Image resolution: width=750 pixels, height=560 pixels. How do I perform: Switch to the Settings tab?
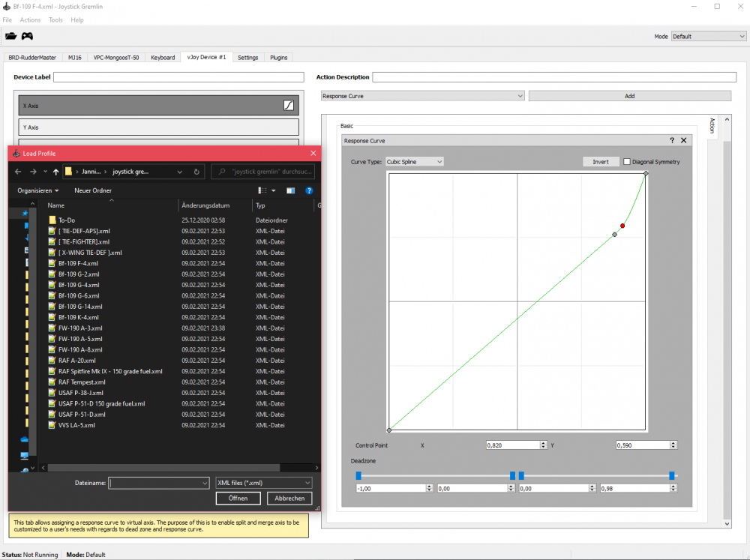[247, 58]
